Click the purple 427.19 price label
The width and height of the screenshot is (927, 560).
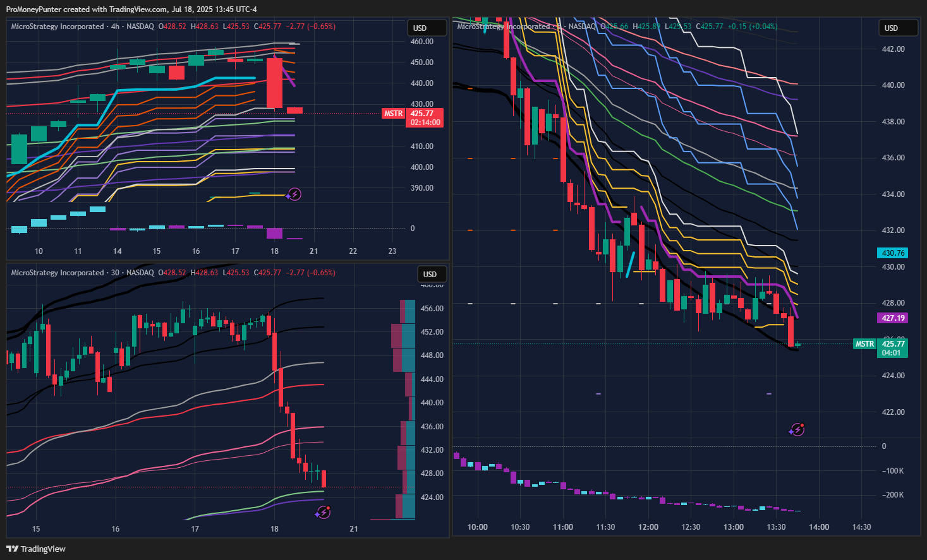pyautogui.click(x=893, y=318)
